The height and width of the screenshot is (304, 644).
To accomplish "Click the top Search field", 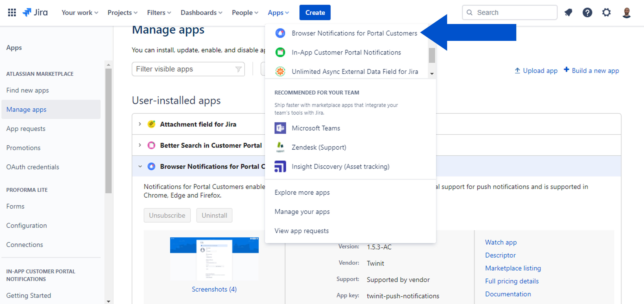I will tap(509, 12).
